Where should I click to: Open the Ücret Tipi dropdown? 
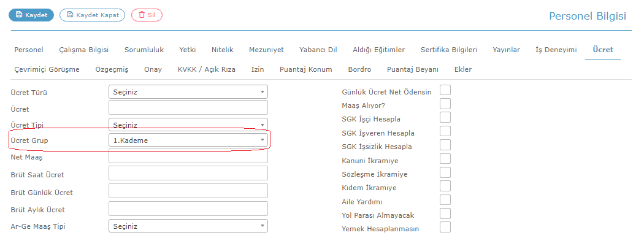tap(188, 125)
